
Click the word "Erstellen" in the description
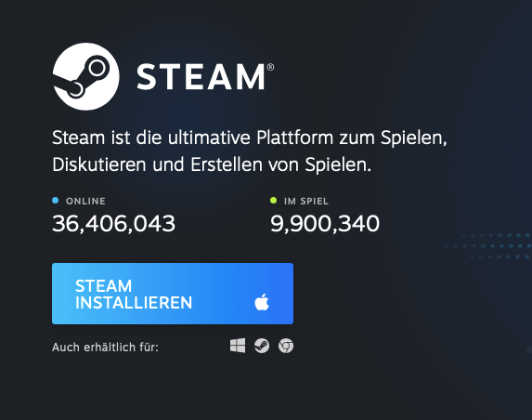coord(227,164)
